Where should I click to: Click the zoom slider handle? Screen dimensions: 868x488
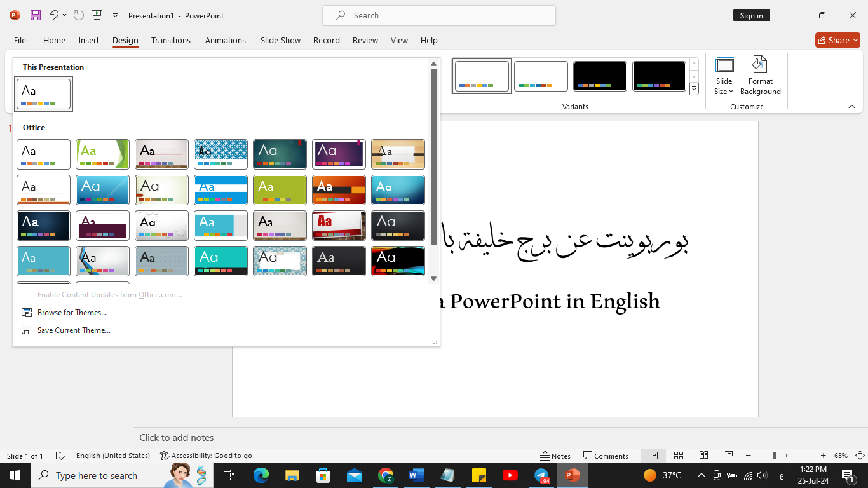[x=774, y=456]
